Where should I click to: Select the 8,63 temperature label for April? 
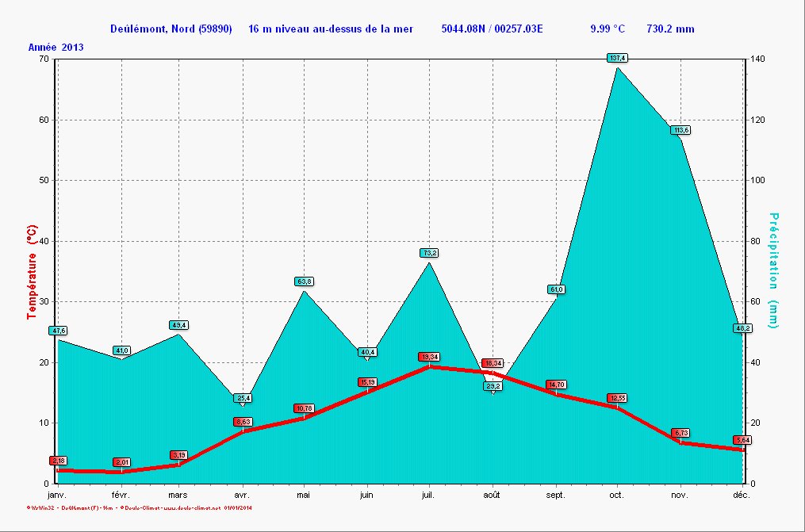click(243, 422)
